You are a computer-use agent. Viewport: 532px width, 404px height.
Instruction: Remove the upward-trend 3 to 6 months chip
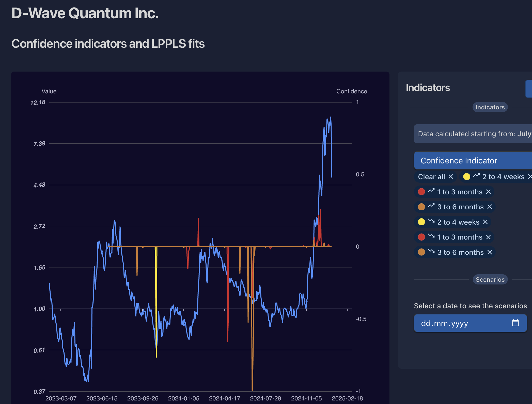pyautogui.click(x=490, y=207)
